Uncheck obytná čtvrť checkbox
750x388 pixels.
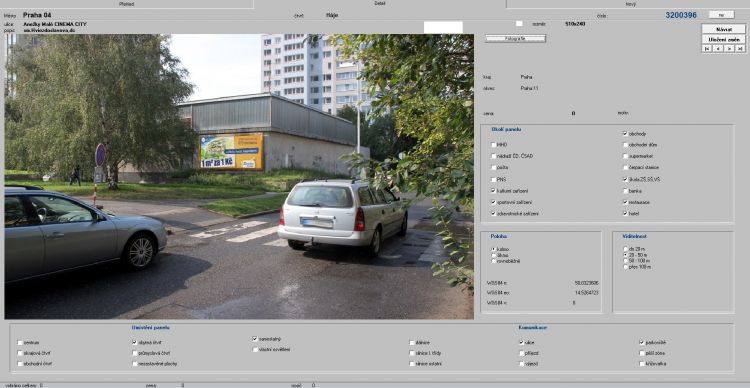(134, 343)
